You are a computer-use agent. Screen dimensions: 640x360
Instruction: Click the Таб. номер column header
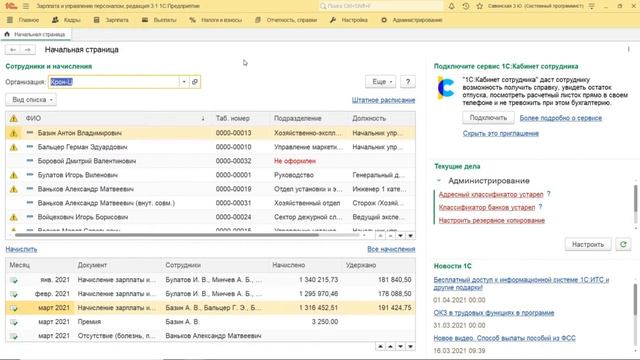[233, 118]
